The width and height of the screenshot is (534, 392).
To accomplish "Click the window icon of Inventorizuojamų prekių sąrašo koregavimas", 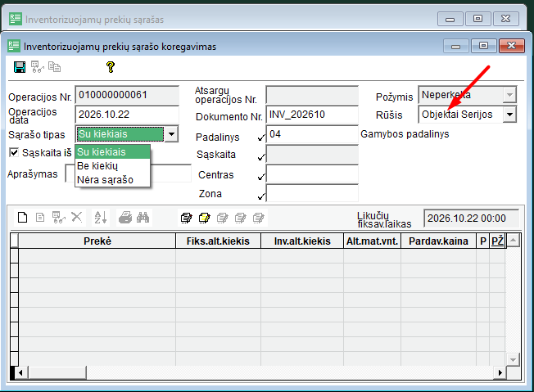I will pyautogui.click(x=14, y=46).
